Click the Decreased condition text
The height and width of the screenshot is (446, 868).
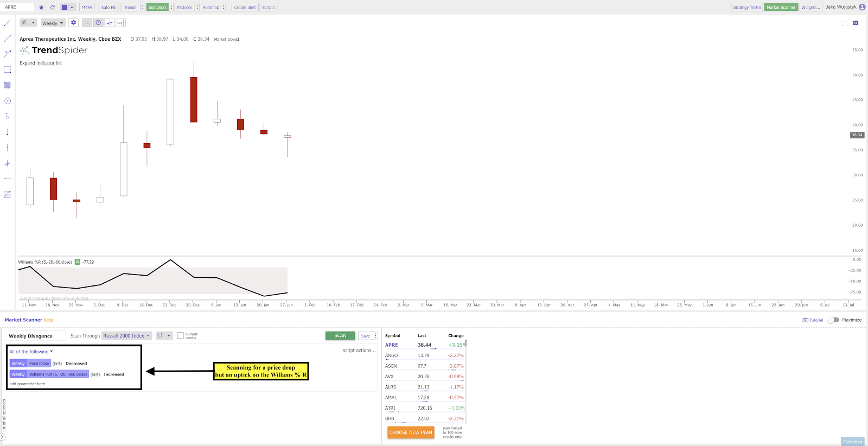pos(76,364)
